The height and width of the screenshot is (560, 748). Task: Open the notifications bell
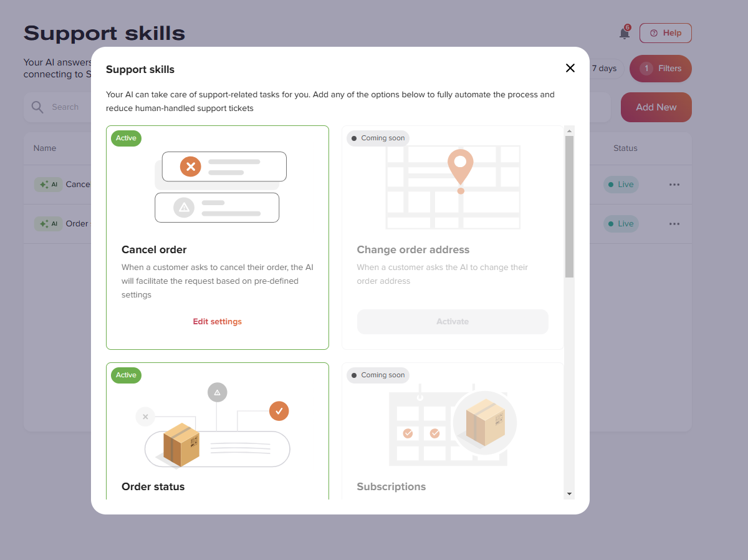(x=625, y=33)
